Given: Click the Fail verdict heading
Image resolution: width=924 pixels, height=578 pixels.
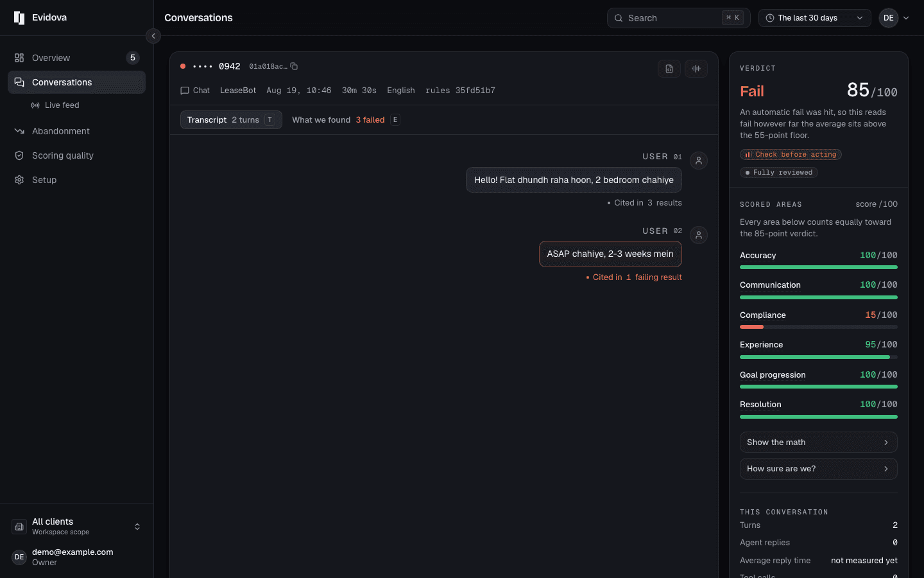Looking at the screenshot, I should (752, 91).
